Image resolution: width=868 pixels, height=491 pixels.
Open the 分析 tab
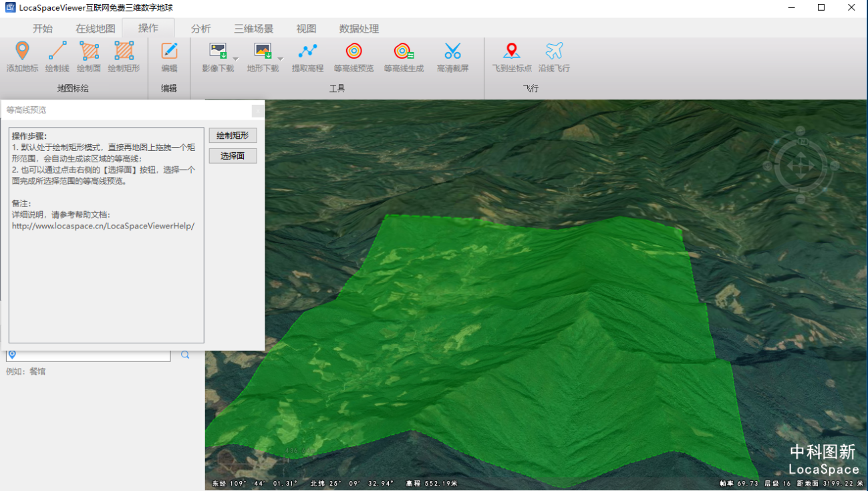(201, 29)
